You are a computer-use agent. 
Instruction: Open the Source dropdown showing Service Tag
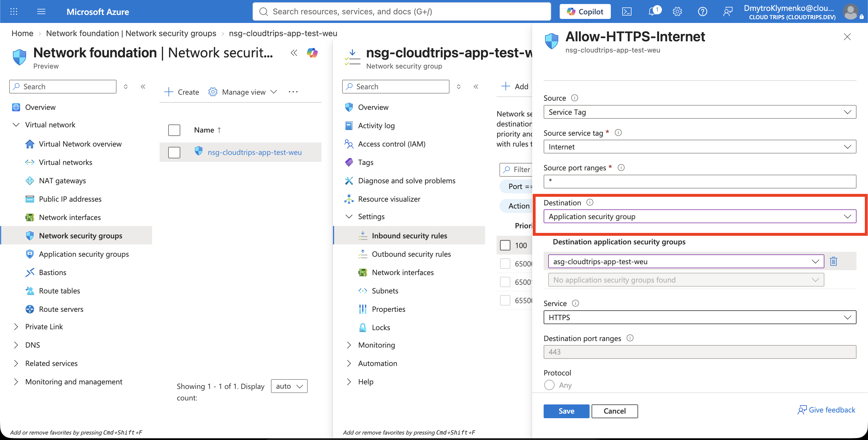pyautogui.click(x=700, y=112)
